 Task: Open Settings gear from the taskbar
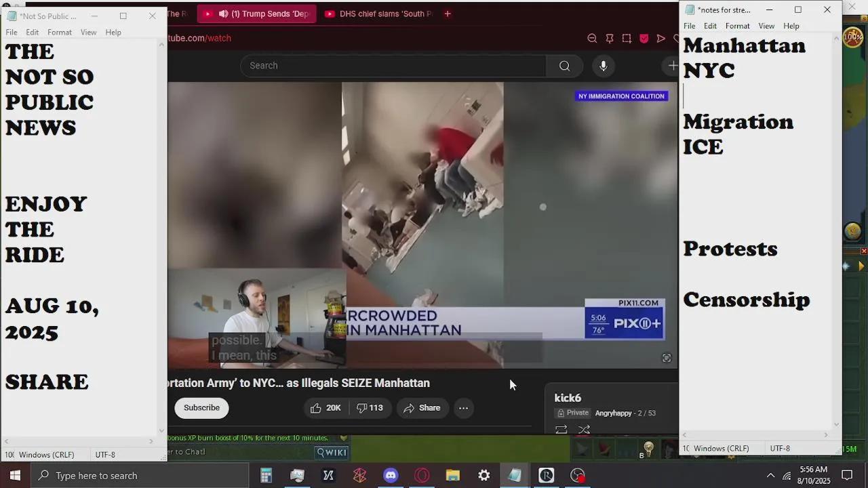point(484,476)
